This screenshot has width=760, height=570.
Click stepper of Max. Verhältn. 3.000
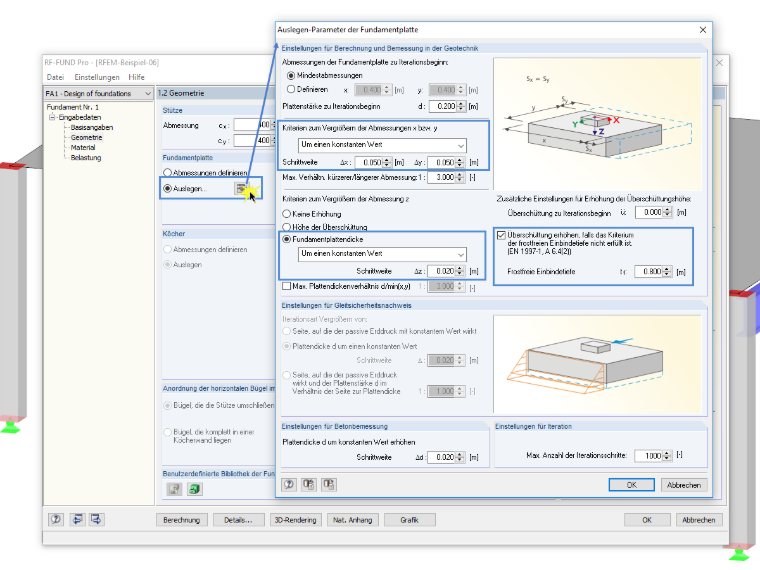click(459, 177)
